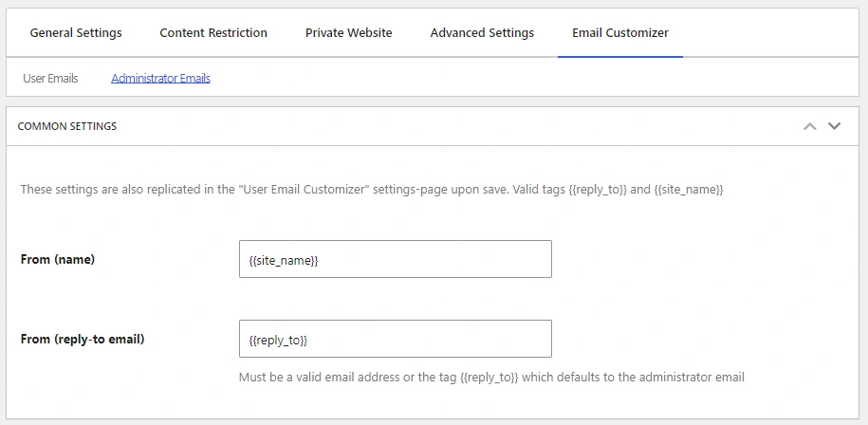
Task: Click the "From (reply-to email)" field label
Action: 83,339
